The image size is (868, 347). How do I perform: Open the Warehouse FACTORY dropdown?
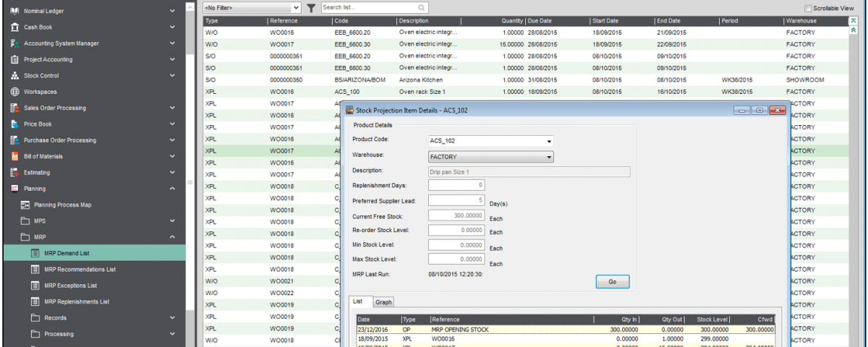pyautogui.click(x=549, y=156)
